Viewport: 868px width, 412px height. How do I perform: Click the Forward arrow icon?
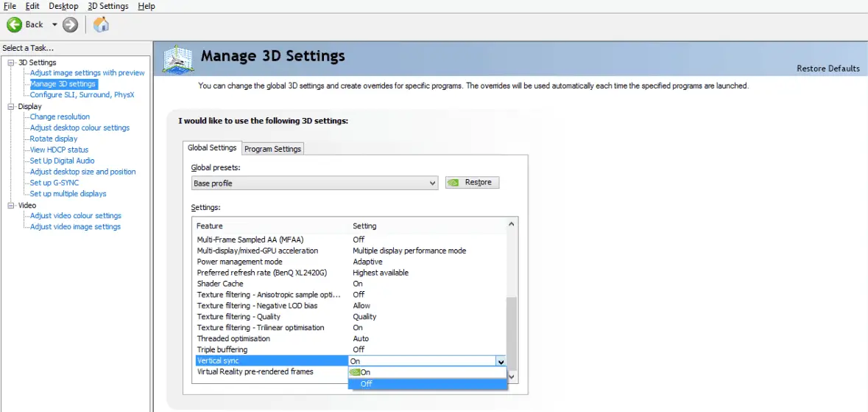[70, 24]
